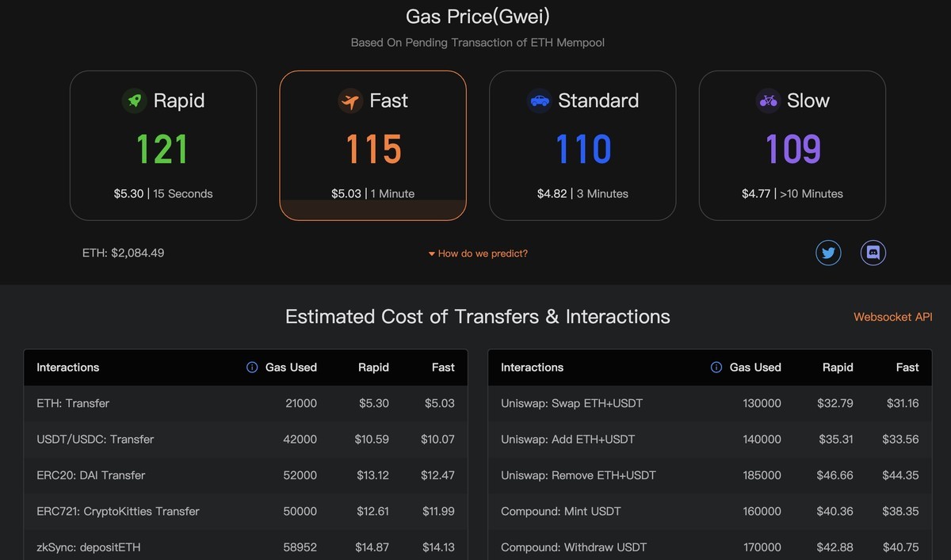This screenshot has height=560, width=951.
Task: Click the left table Gas Used info icon
Action: [x=252, y=368]
